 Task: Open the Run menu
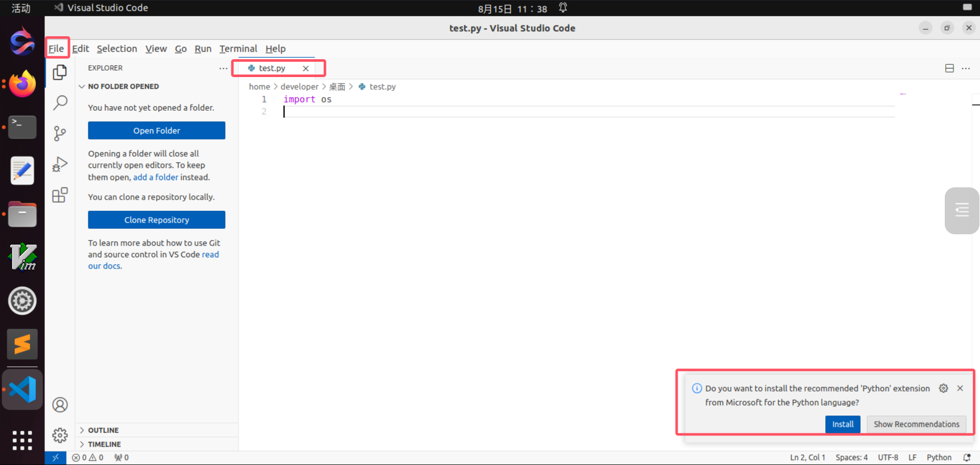[x=203, y=48]
